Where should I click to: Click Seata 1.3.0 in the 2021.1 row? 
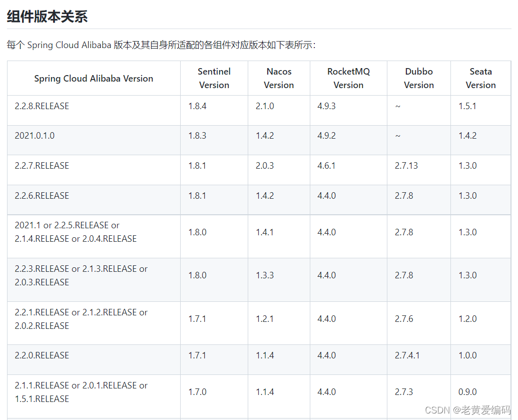point(467,232)
